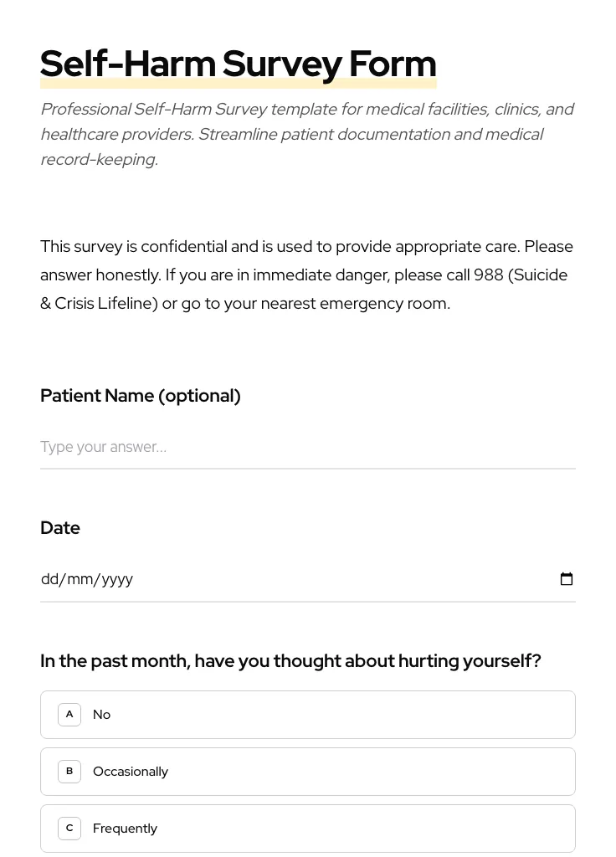Select the Frequently answer option
Screen dimensions: 616x857
tap(125, 828)
